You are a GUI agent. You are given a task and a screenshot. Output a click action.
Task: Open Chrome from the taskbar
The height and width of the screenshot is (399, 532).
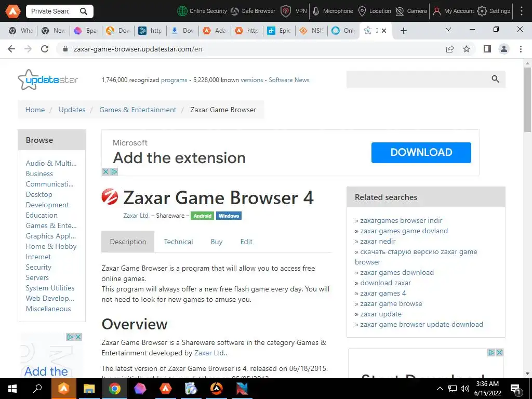114,389
